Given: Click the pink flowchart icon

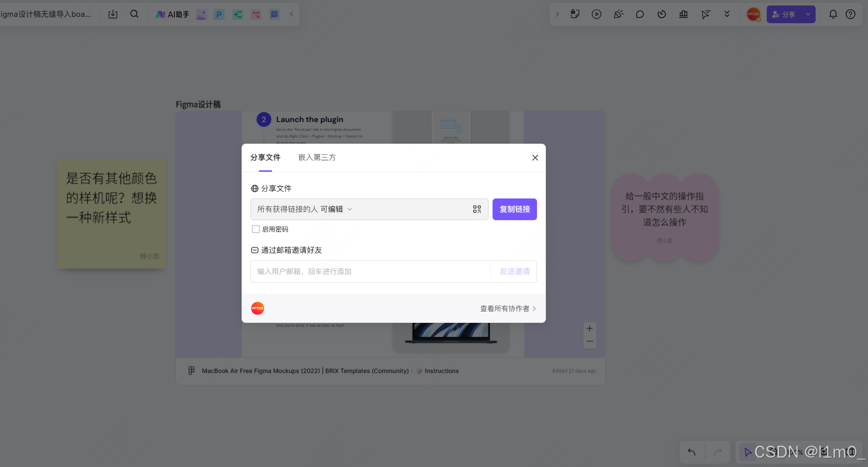Looking at the screenshot, I should click(x=256, y=14).
